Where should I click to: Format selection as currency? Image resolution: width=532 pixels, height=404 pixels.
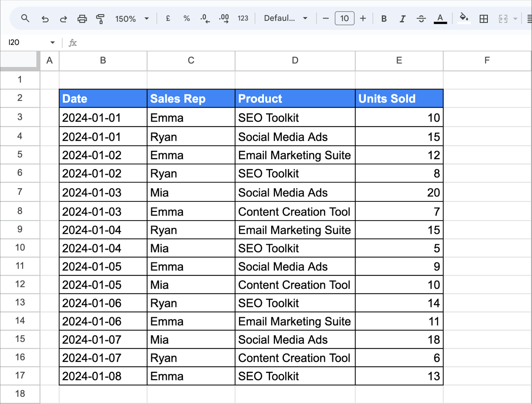pos(168,19)
